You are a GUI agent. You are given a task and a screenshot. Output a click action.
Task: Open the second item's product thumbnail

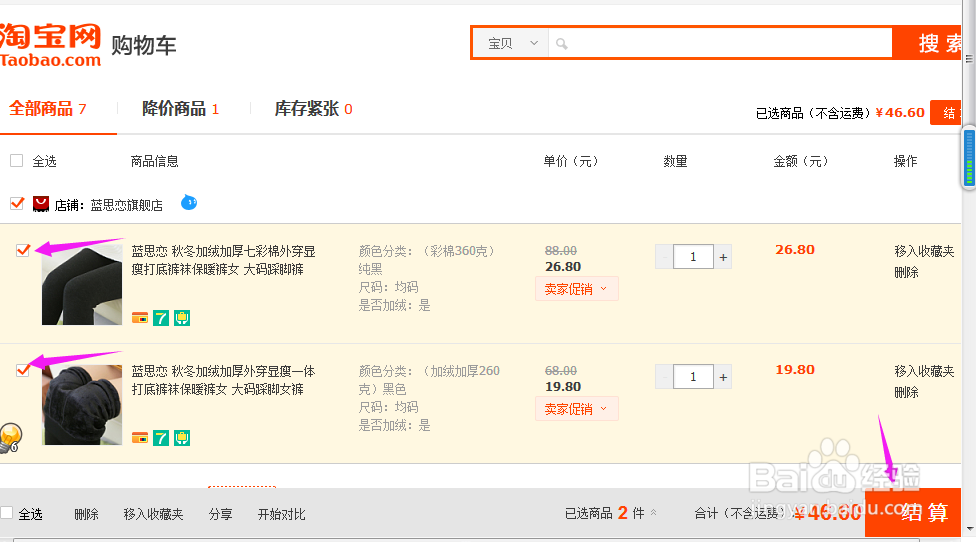(x=81, y=404)
